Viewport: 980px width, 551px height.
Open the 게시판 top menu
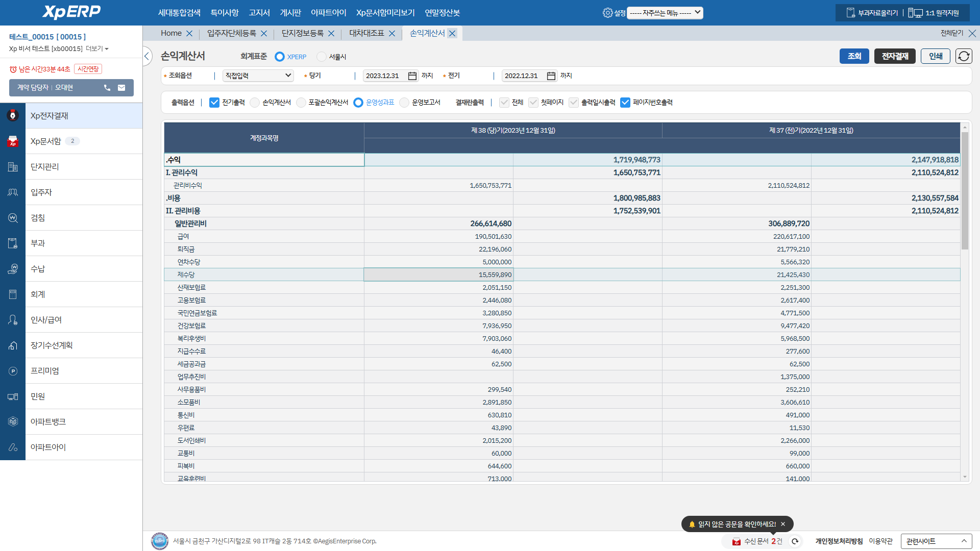[290, 13]
